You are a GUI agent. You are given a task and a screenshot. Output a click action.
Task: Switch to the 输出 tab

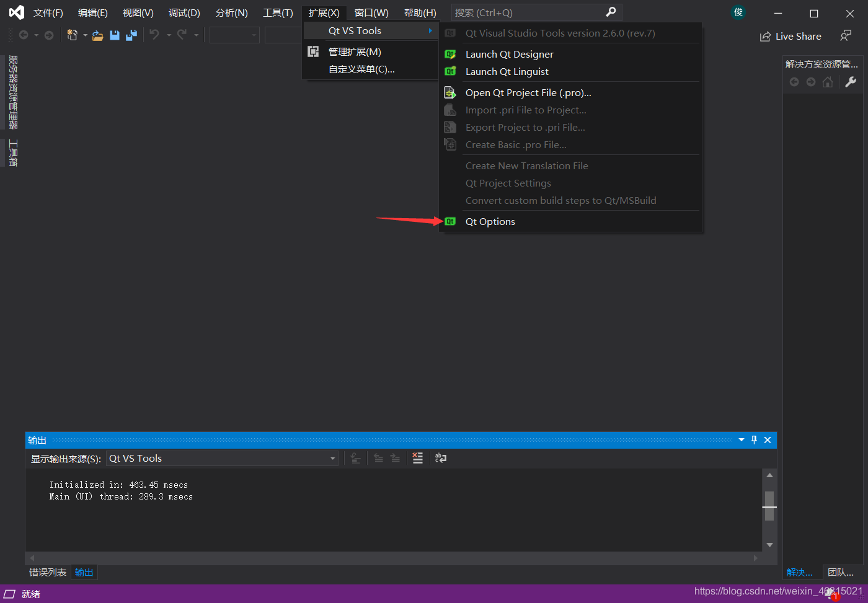(x=84, y=573)
